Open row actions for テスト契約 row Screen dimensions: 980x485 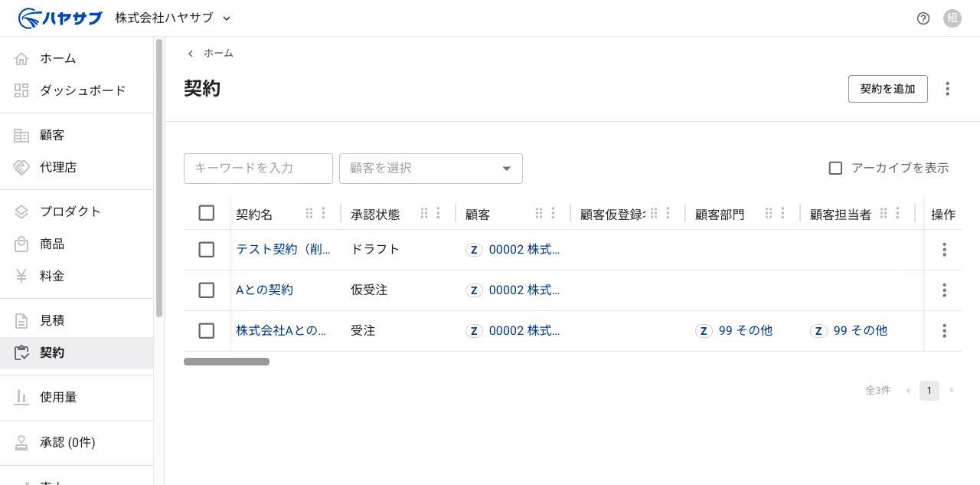pyautogui.click(x=945, y=250)
